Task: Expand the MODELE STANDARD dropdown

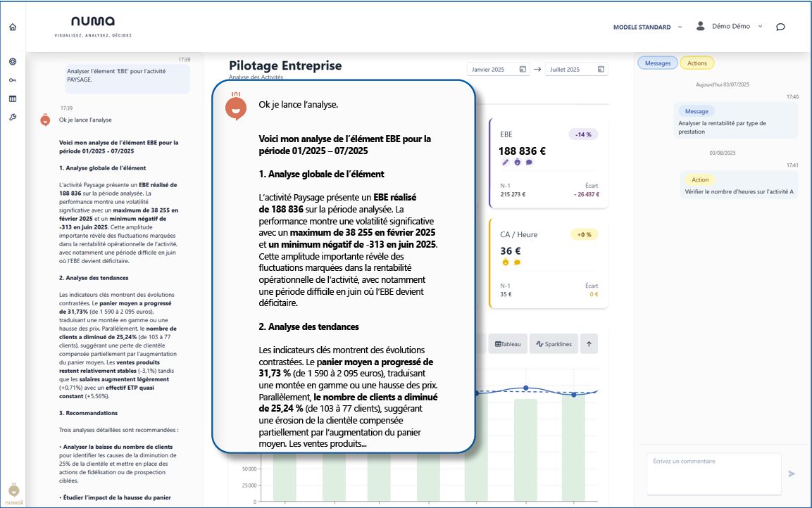Action: click(x=648, y=27)
